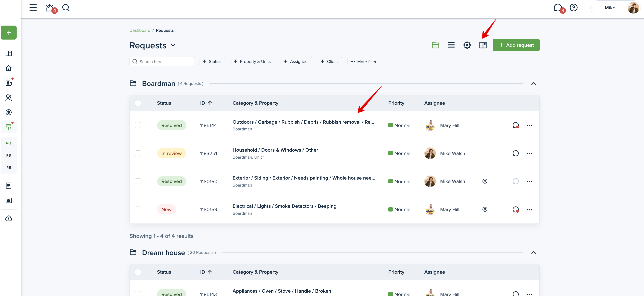Collapse the Dream house group
This screenshot has width=644, height=296.
533,252
